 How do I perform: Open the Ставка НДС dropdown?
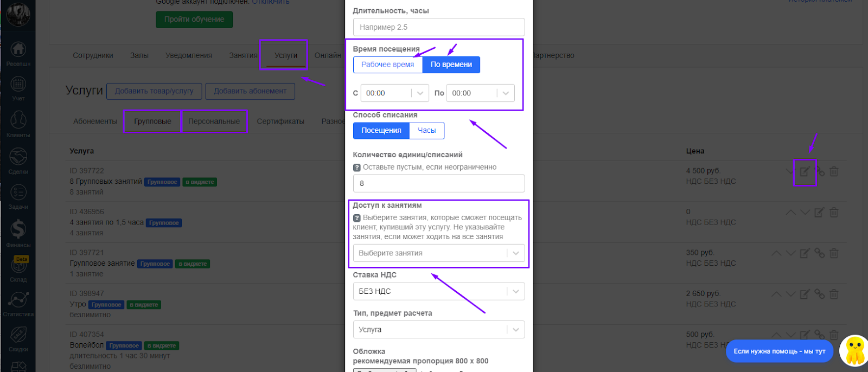pyautogui.click(x=439, y=291)
